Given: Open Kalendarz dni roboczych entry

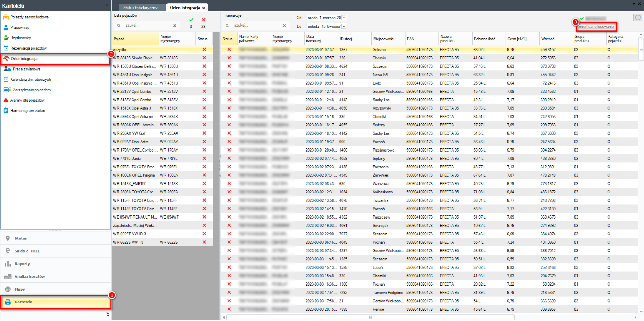Looking at the screenshot, I should [x=30, y=79].
